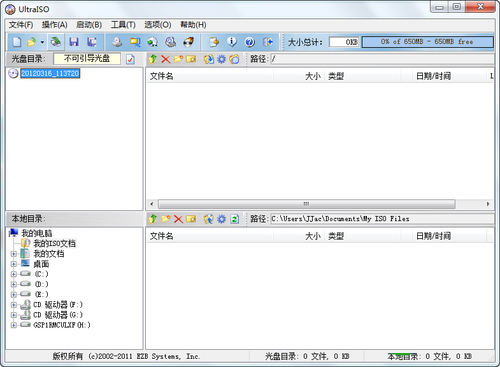Open the 文件(F) menu
This screenshot has width=500, height=367.
point(21,25)
